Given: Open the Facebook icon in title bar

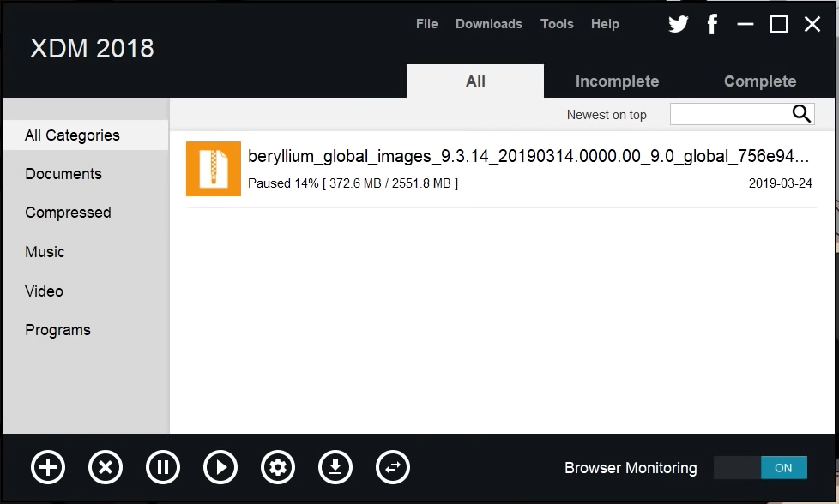Looking at the screenshot, I should coord(712,24).
